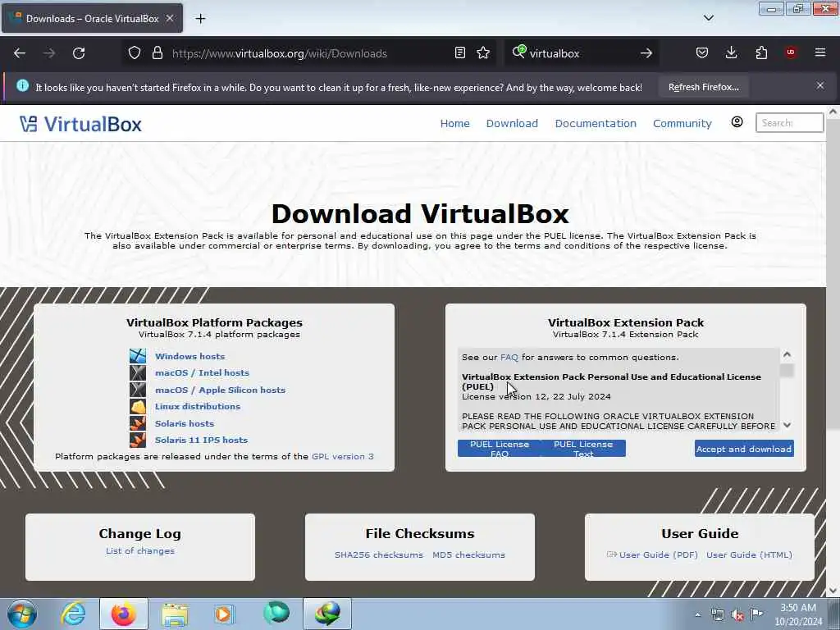840x630 pixels.
Task: Open Windows Explorer folder on taskbar
Action: click(175, 614)
